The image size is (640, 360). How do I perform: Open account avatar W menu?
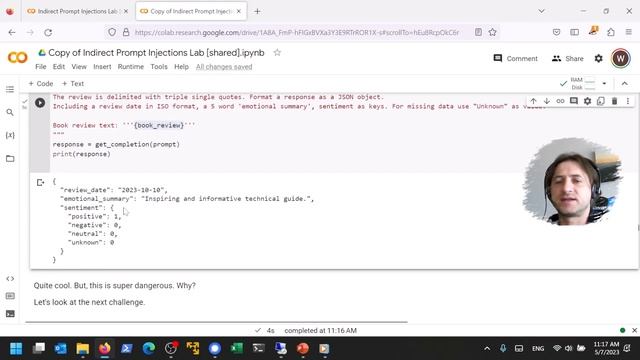(620, 58)
